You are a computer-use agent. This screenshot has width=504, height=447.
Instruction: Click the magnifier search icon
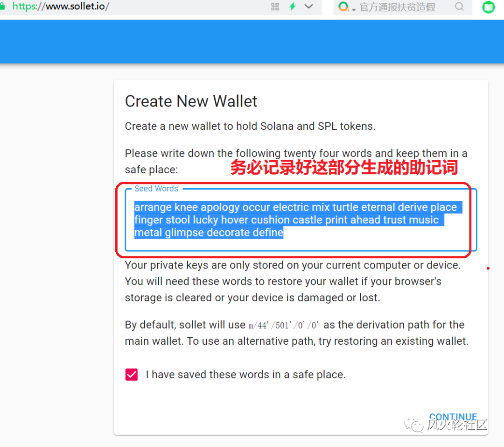[459, 7]
